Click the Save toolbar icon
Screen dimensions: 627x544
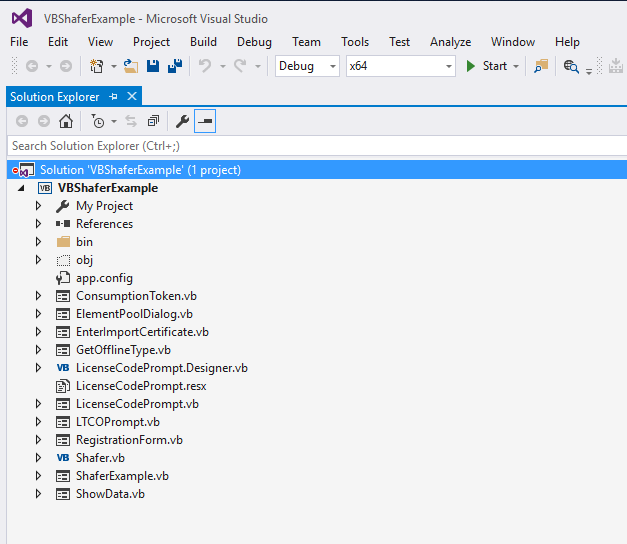tap(153, 66)
